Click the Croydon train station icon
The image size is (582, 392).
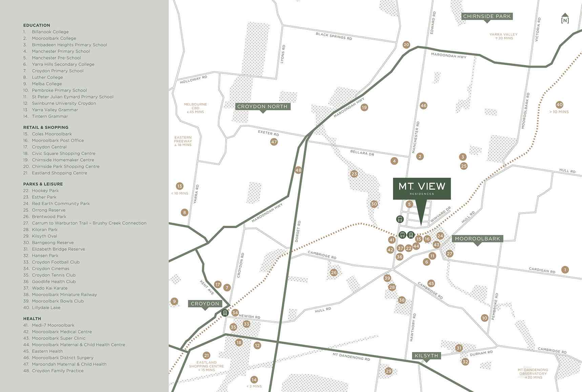[225, 313]
